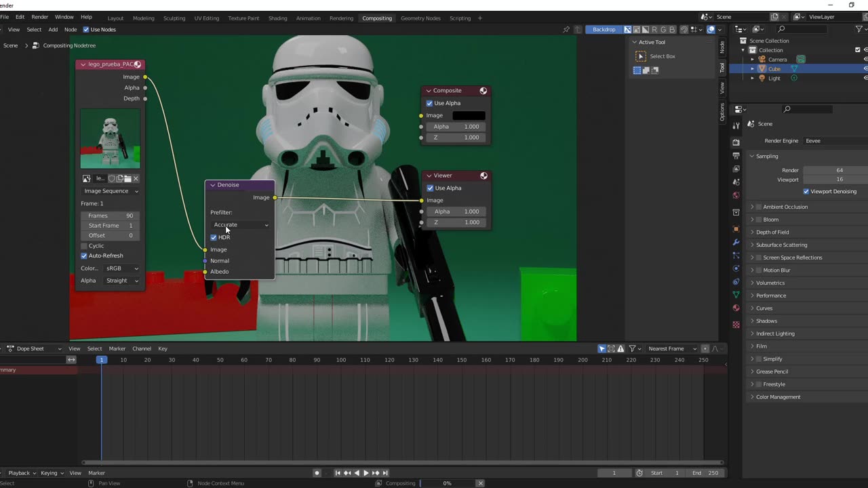Switch to the Geometry Nodes workspace tab
868x488 pixels.
(420, 18)
